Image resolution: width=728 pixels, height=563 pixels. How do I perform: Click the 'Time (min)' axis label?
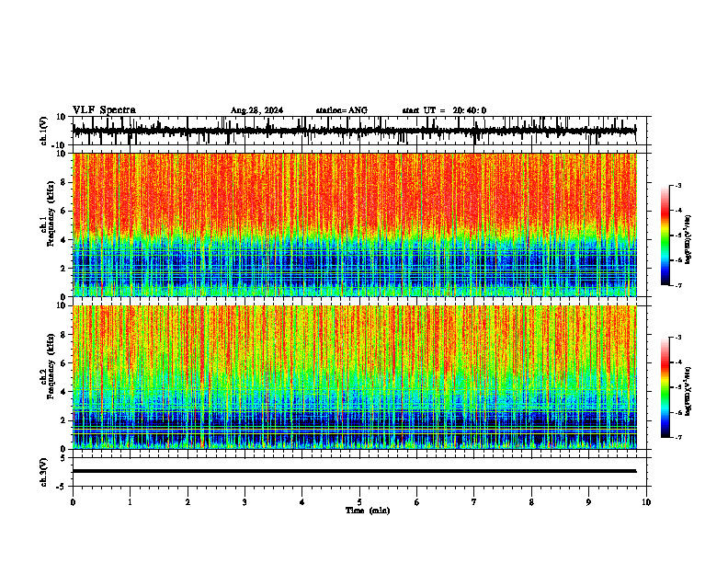tap(368, 511)
